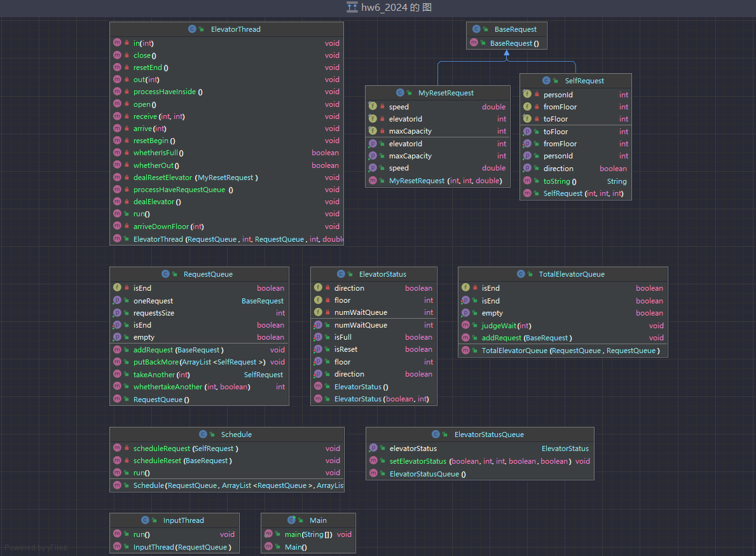Select whethertakeAnother(int, boolean) method

click(x=199, y=387)
